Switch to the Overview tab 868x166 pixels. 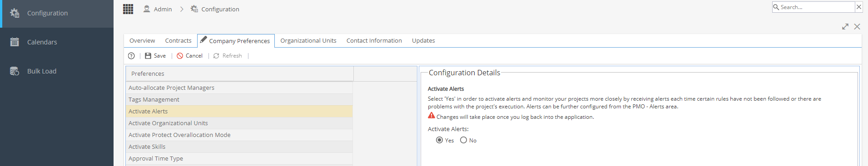[x=142, y=40]
